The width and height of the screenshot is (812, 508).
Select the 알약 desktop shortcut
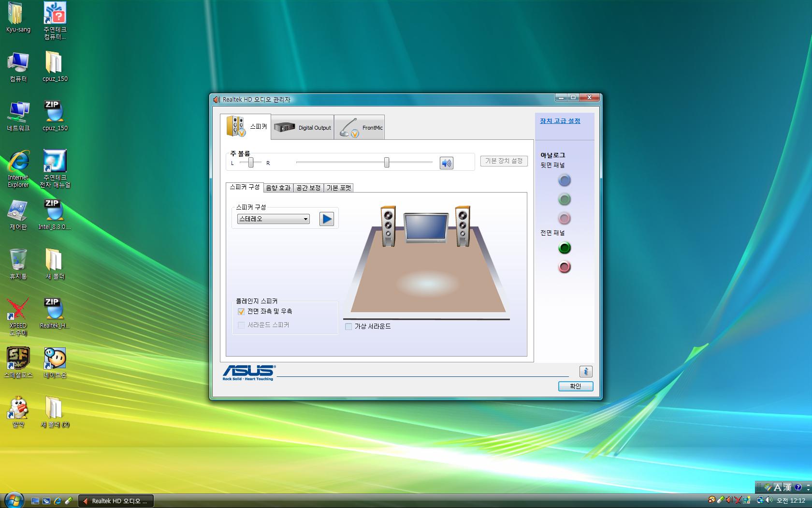pos(18,412)
